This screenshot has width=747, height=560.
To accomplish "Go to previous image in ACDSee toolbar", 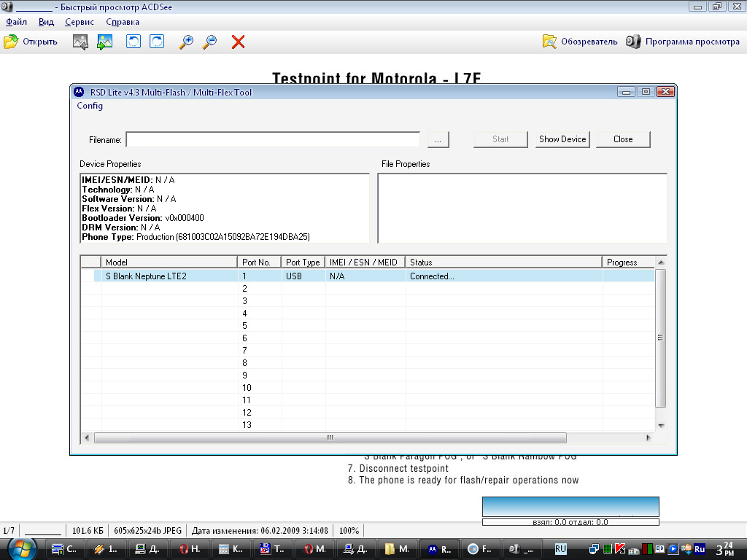I will (80, 42).
